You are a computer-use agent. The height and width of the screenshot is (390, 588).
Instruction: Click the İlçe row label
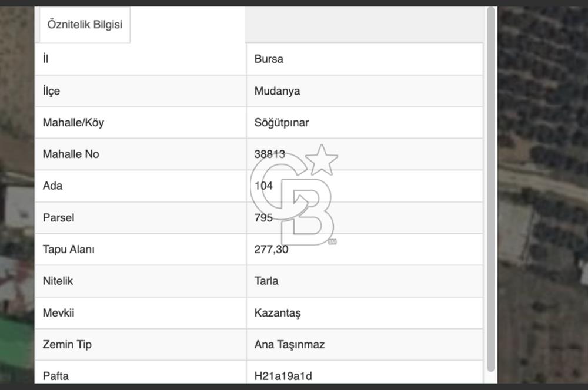click(x=51, y=91)
